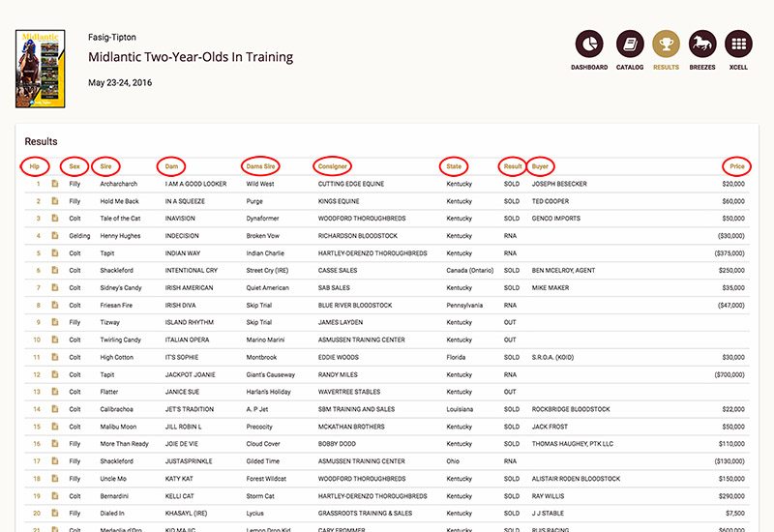Screen dimensions: 774x532
Task: Click the Results section heading
Action: coord(41,141)
